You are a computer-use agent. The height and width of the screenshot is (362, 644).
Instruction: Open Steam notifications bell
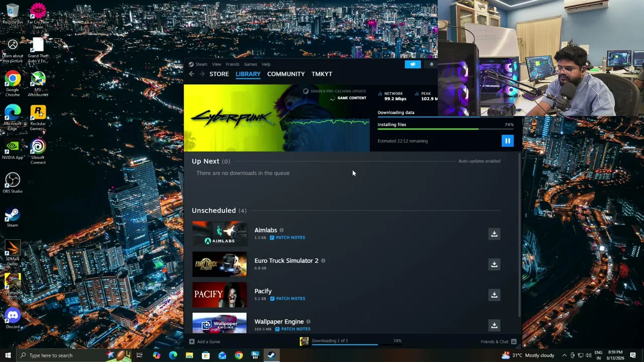point(431,64)
